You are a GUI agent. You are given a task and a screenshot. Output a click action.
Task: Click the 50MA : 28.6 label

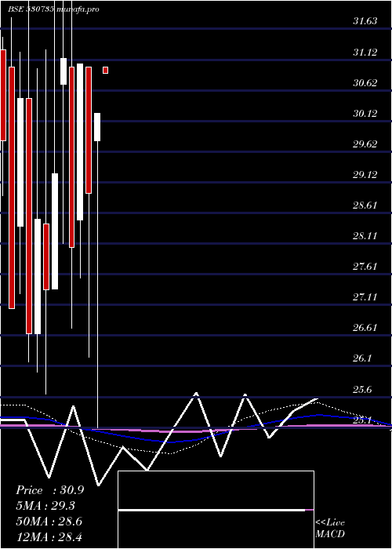pos(49,522)
